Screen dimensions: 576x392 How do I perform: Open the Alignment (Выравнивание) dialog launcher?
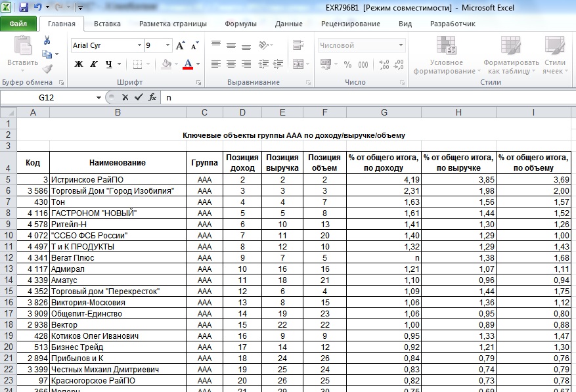coord(308,83)
